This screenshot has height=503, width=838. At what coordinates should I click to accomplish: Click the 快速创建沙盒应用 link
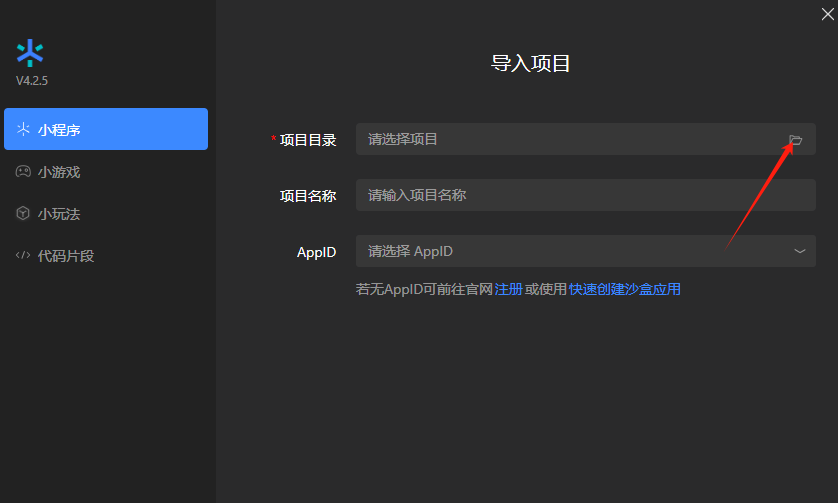click(x=625, y=289)
